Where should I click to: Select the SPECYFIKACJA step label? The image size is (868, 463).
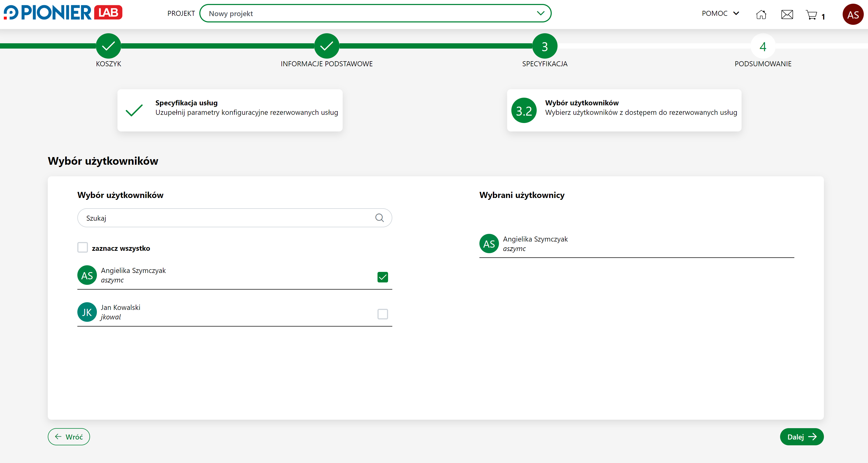tap(545, 64)
